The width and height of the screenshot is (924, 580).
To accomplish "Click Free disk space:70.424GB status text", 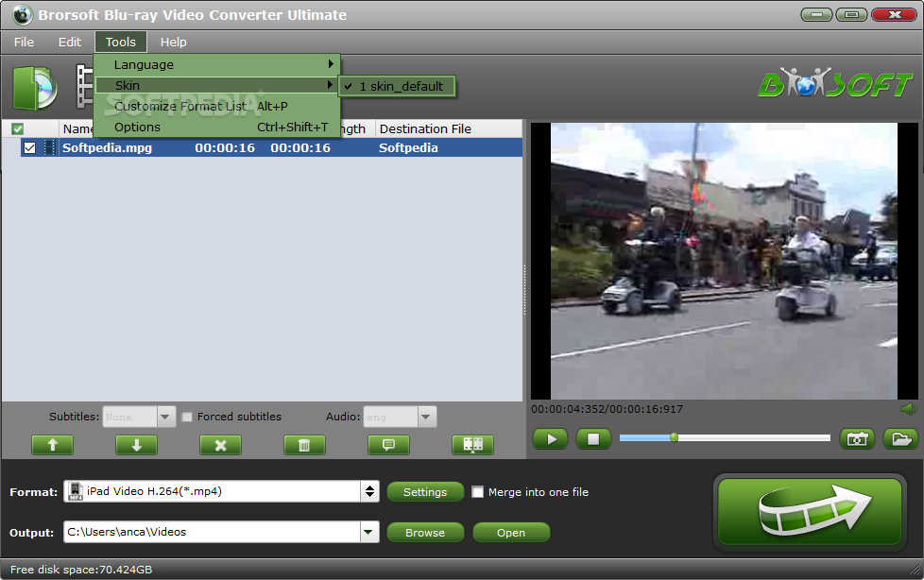I will (81, 570).
